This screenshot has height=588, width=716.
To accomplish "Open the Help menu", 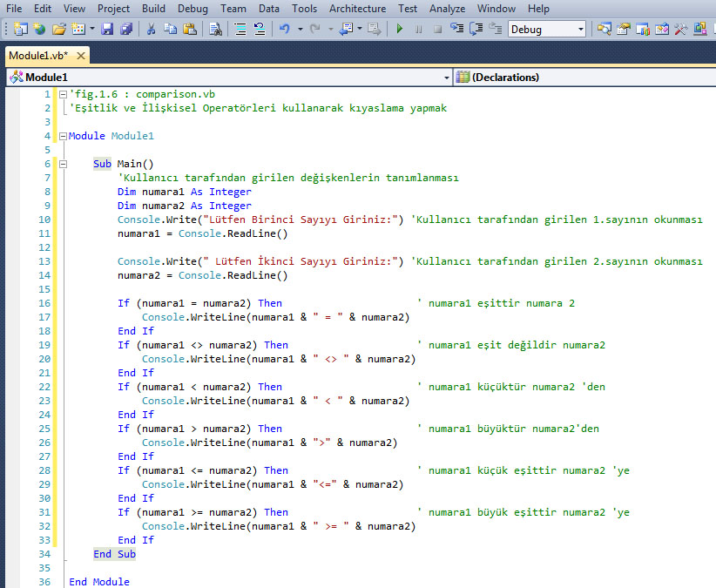I will click(538, 9).
